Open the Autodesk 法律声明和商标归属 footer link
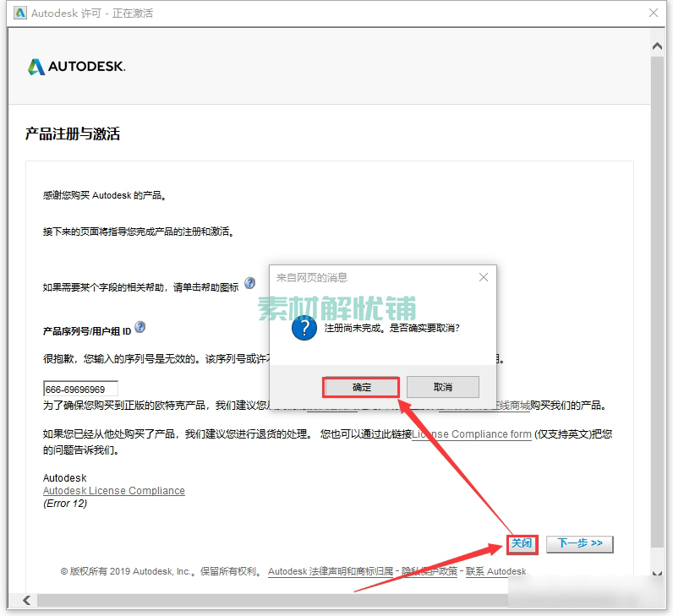 tap(331, 571)
